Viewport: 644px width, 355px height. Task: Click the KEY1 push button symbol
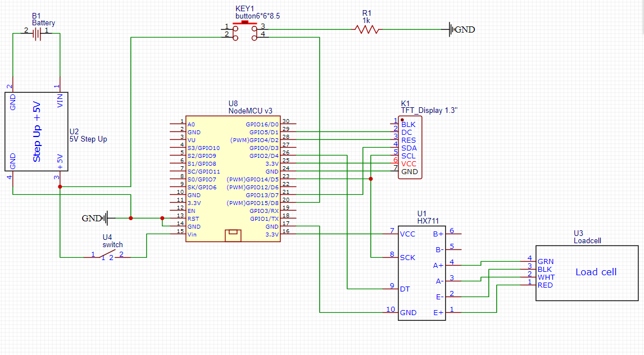tap(244, 30)
